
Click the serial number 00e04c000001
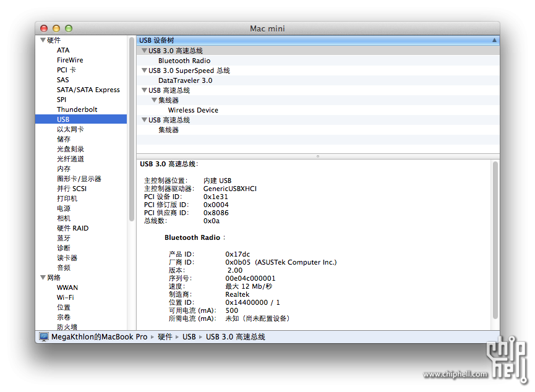(250, 278)
